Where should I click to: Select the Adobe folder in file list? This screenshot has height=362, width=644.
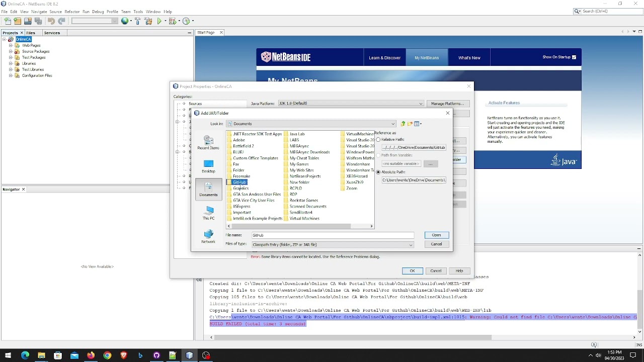tap(239, 140)
